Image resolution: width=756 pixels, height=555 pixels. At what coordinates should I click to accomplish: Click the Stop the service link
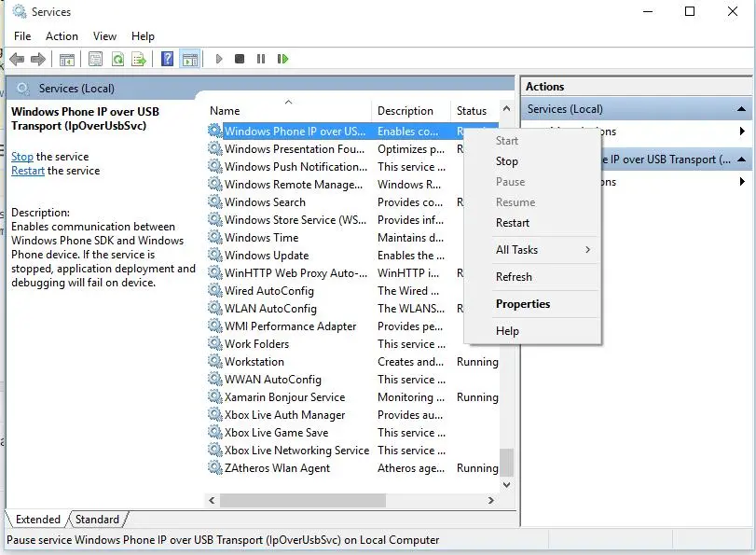click(22, 157)
